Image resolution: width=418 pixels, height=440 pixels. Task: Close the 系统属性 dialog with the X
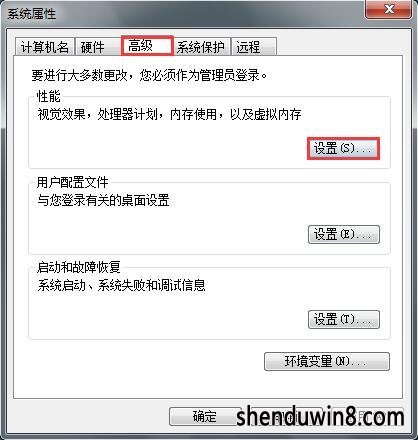[x=389, y=9]
